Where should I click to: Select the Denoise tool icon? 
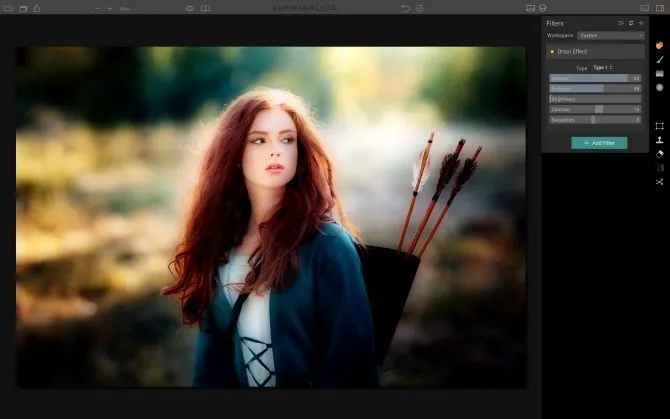(x=660, y=168)
